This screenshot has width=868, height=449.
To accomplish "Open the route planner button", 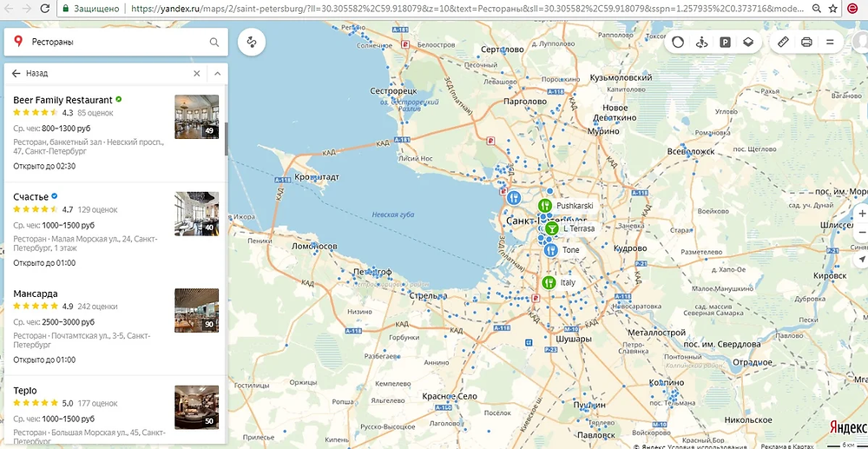I will point(252,42).
